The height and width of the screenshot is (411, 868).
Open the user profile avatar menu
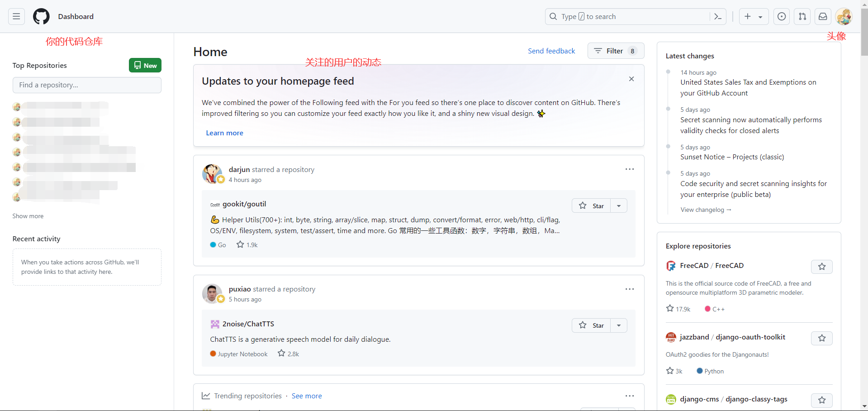coord(844,17)
